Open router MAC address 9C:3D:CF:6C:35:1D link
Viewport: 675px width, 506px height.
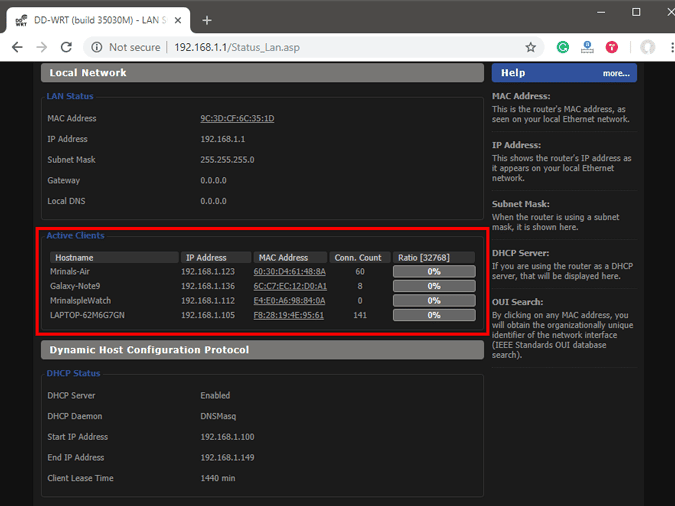(x=237, y=118)
